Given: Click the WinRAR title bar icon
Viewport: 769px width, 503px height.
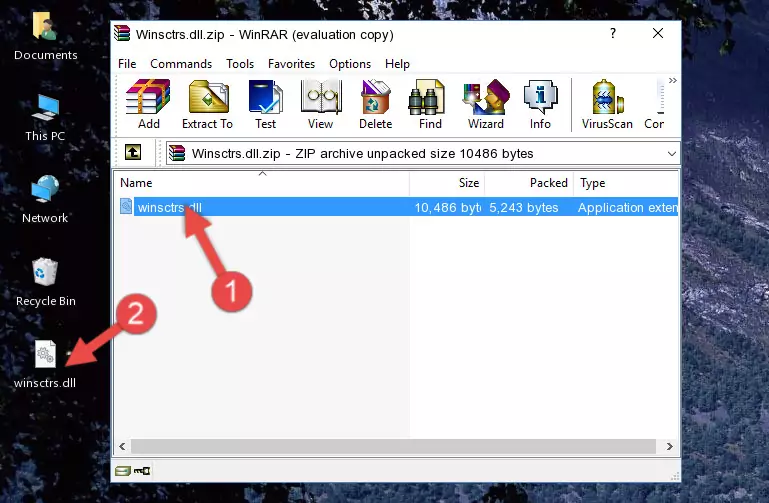Looking at the screenshot, I should pos(122,33).
